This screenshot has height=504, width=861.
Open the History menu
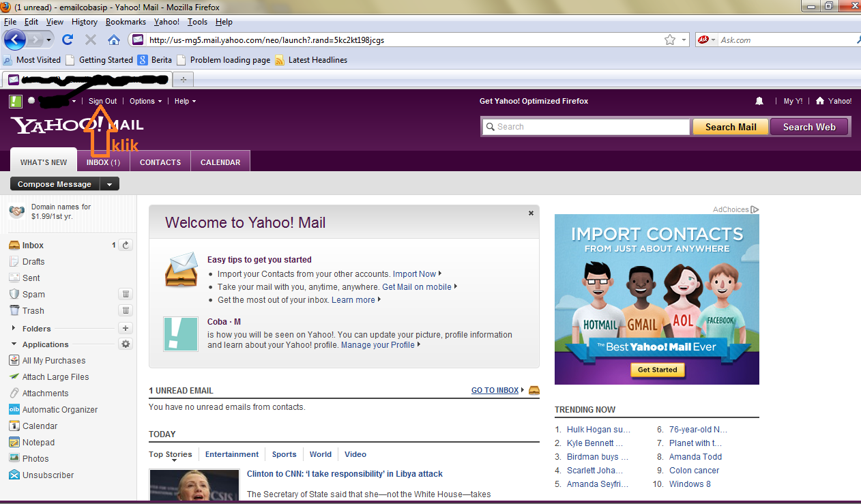click(x=85, y=22)
